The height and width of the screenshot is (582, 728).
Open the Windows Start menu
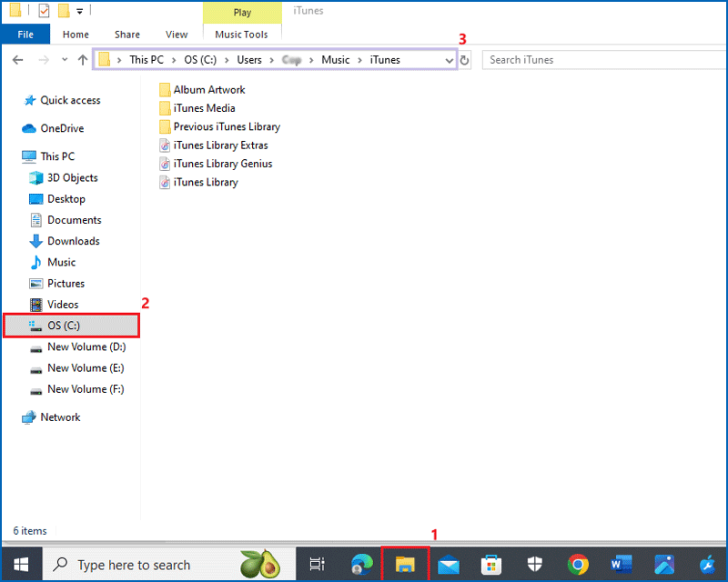(x=21, y=565)
